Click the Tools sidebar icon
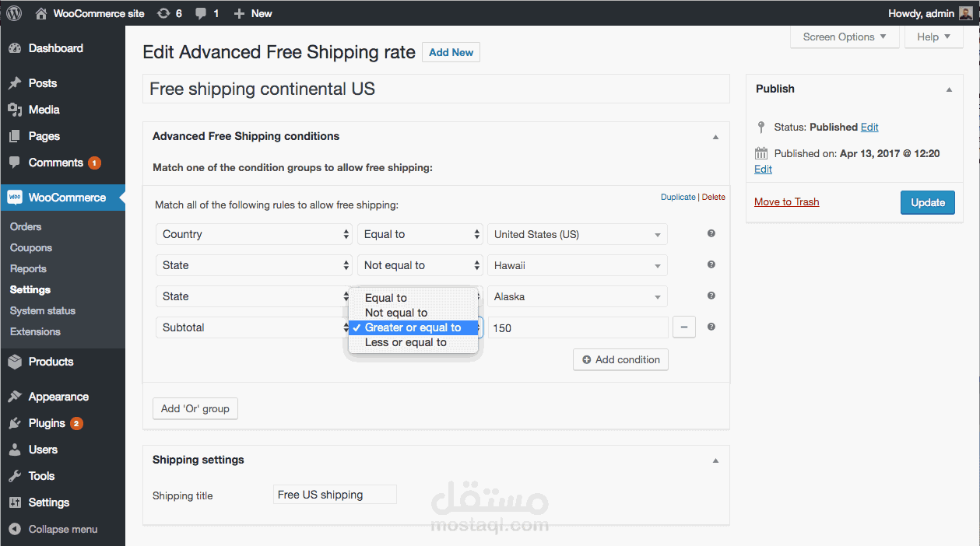Viewport: 980px width, 546px height. coord(17,476)
